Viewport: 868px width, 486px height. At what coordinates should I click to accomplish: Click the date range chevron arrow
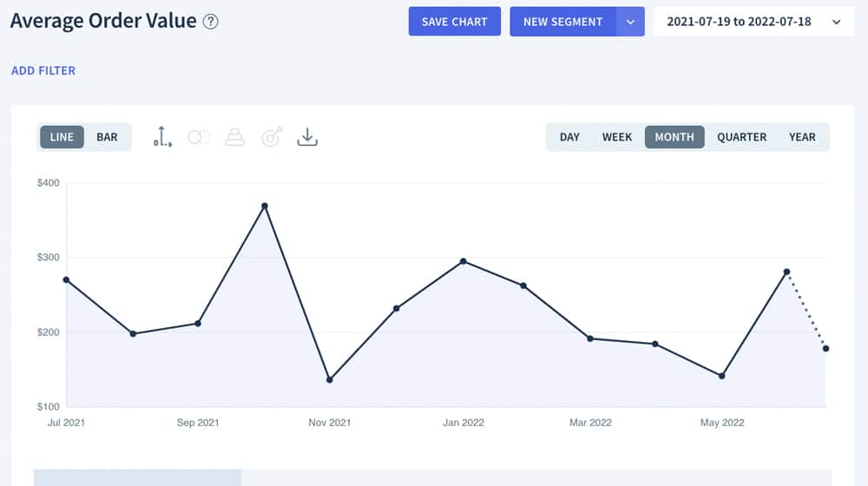coord(837,23)
